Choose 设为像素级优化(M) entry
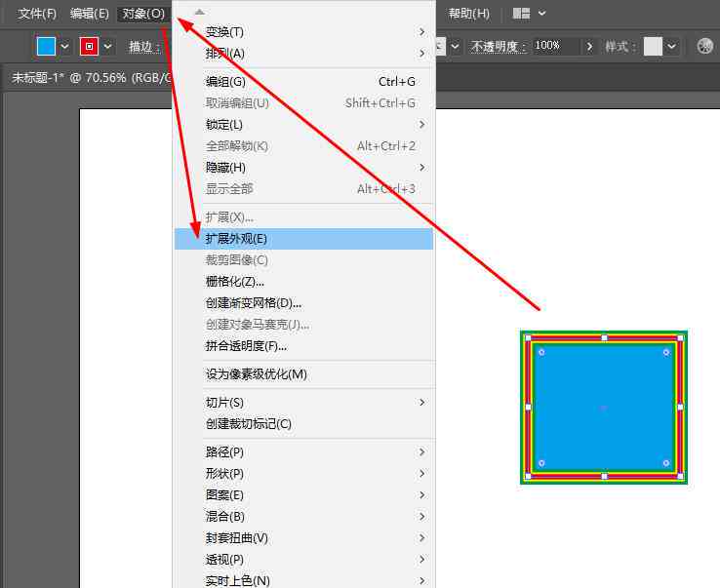 pos(304,374)
